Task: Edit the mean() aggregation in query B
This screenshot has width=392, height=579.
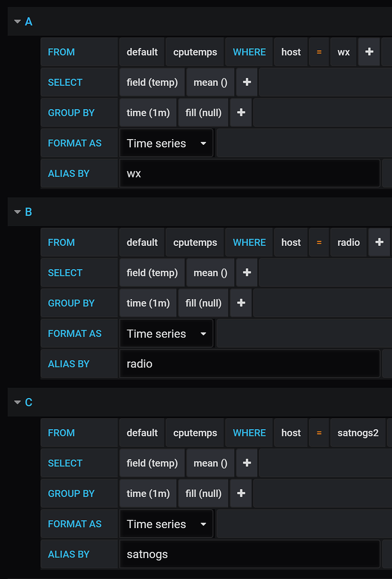Action: pos(210,273)
